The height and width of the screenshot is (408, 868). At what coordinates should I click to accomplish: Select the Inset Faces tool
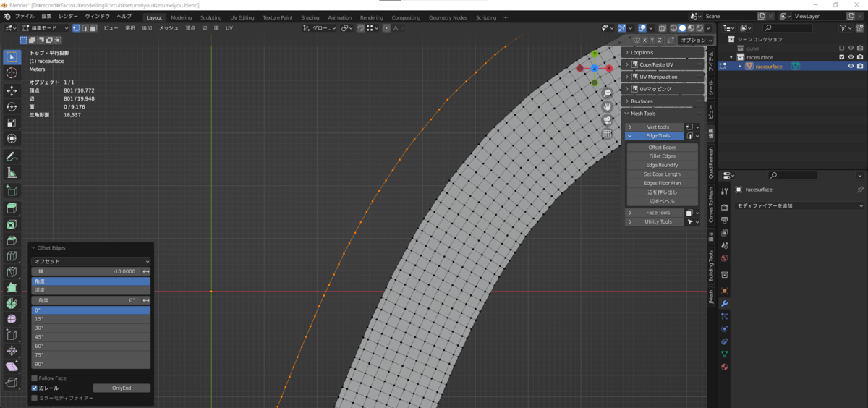click(x=12, y=224)
